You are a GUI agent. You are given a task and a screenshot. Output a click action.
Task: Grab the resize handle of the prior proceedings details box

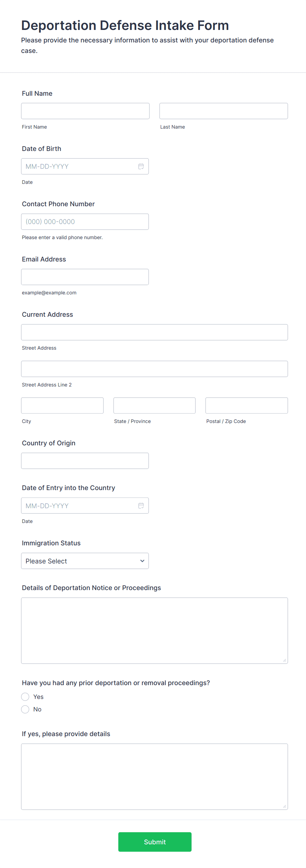(284, 806)
